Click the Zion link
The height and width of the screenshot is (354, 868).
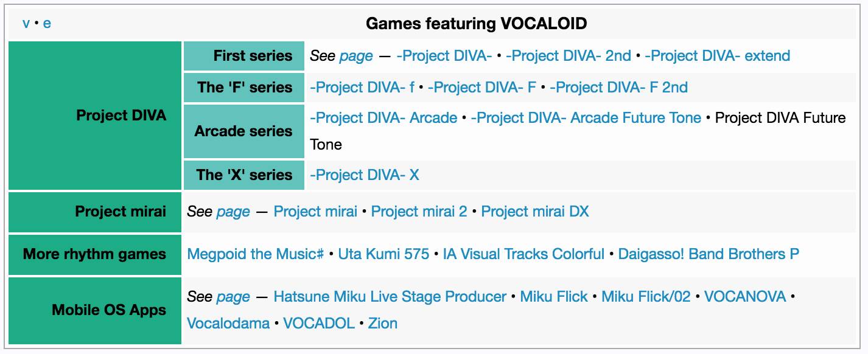pyautogui.click(x=383, y=323)
